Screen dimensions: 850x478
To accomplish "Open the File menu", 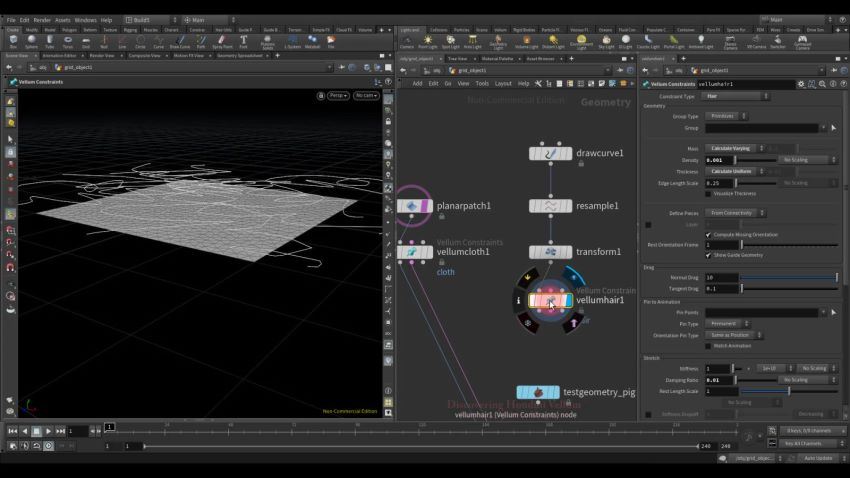I will click(11, 20).
